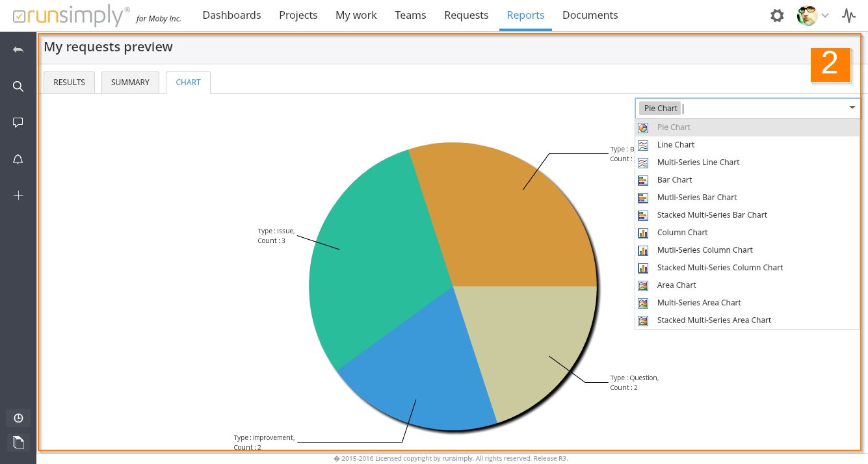Click the back arrow icon in sidebar
The height and width of the screenshot is (464, 868).
[18, 50]
